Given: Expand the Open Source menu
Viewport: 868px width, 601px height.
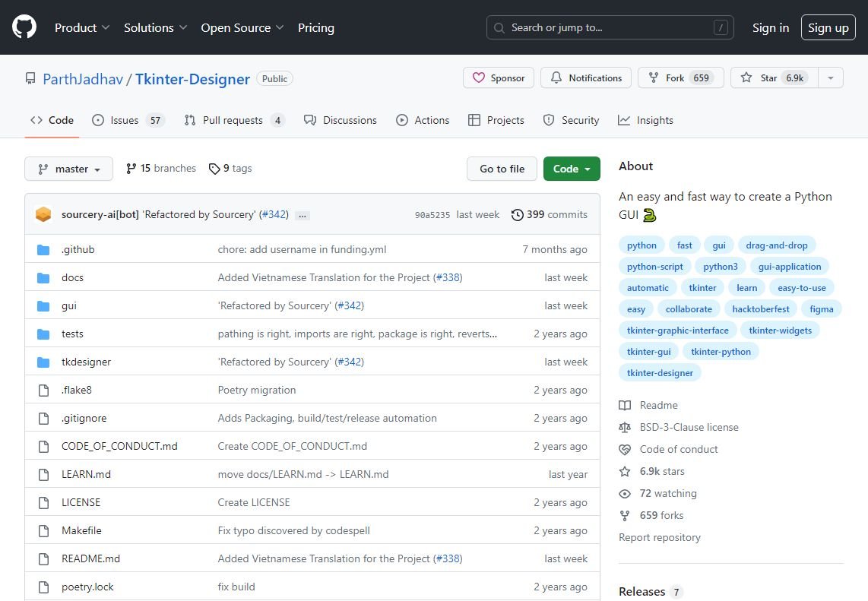Looking at the screenshot, I should (242, 27).
